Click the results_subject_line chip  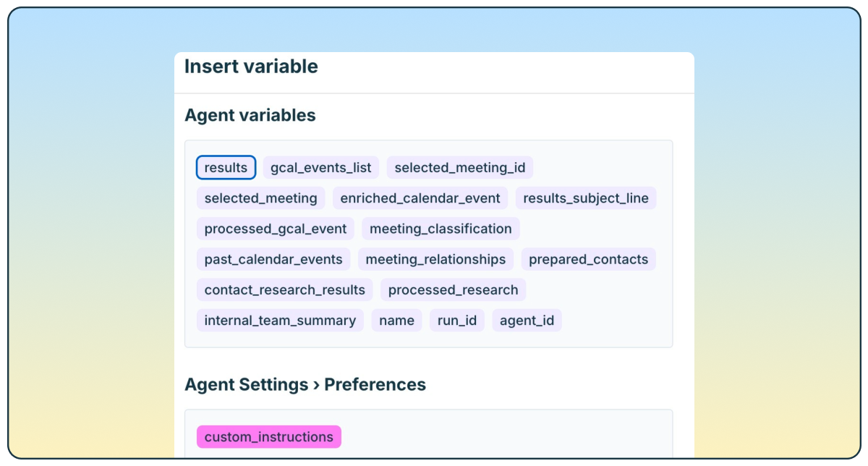586,198
